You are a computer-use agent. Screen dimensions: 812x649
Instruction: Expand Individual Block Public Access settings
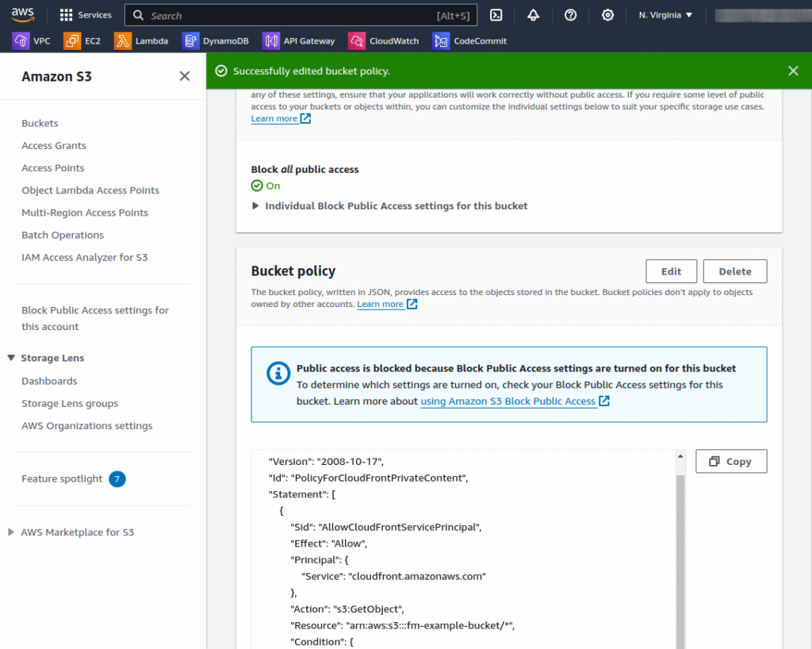tap(389, 205)
